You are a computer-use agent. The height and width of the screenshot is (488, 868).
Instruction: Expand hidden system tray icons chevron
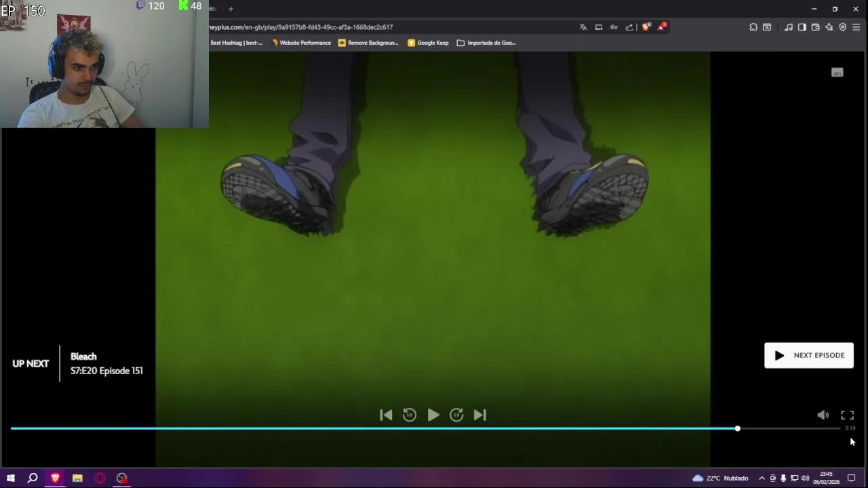pyautogui.click(x=762, y=478)
